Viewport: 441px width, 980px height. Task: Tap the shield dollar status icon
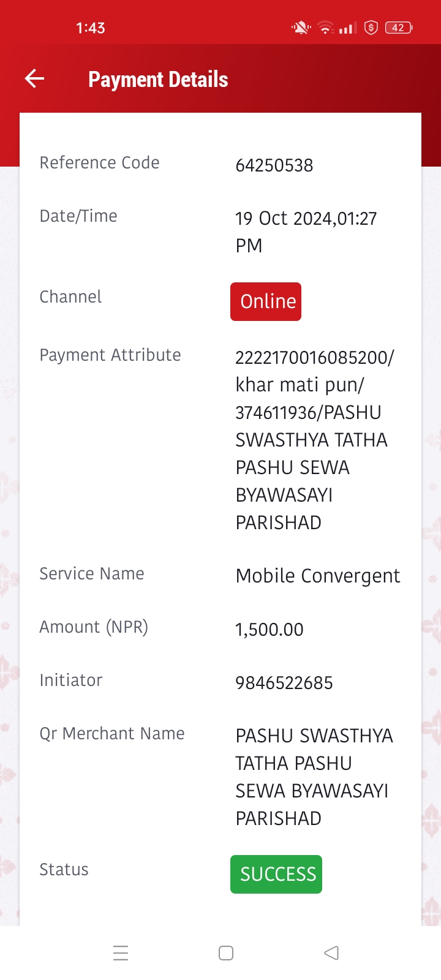coord(371,28)
